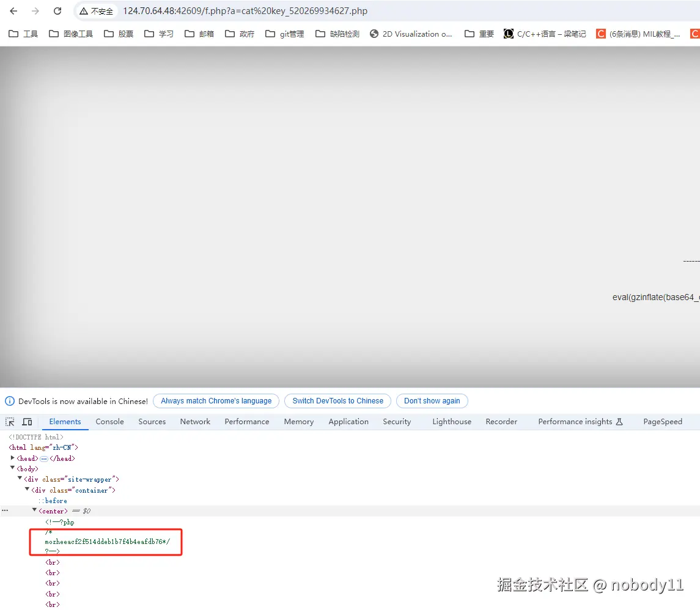700x610 pixels.
Task: Dismiss with Don't show again
Action: pyautogui.click(x=432, y=401)
